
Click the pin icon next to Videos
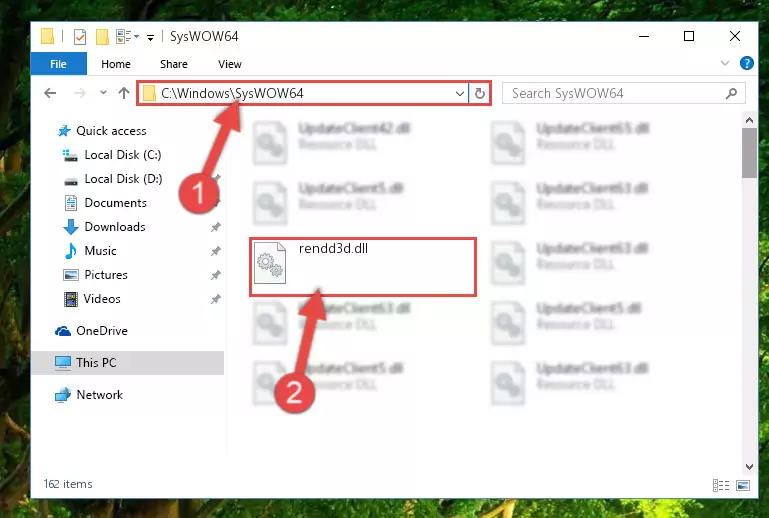215,299
